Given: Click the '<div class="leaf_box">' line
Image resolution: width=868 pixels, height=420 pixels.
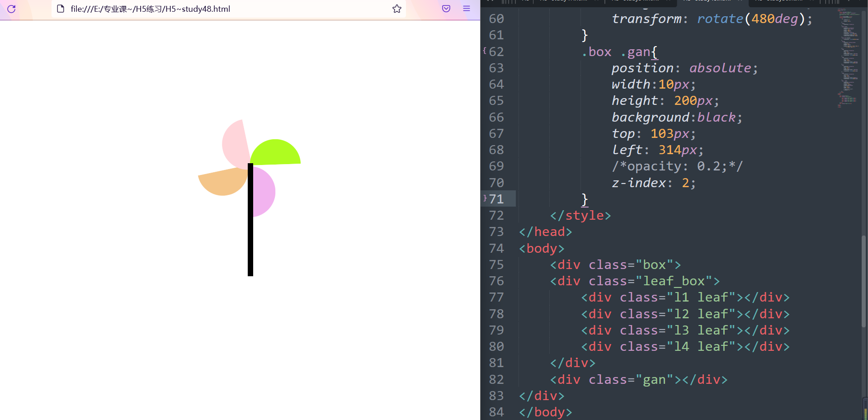Looking at the screenshot, I should pyautogui.click(x=635, y=281).
